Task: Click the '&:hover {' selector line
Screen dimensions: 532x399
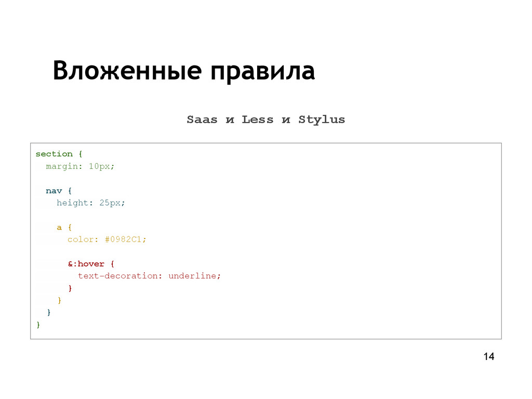Action: [91, 264]
